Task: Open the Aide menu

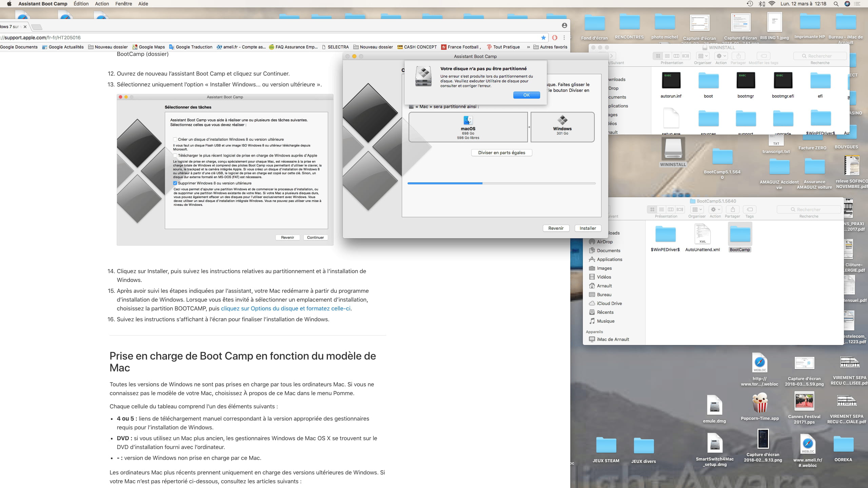Action: pyautogui.click(x=143, y=4)
